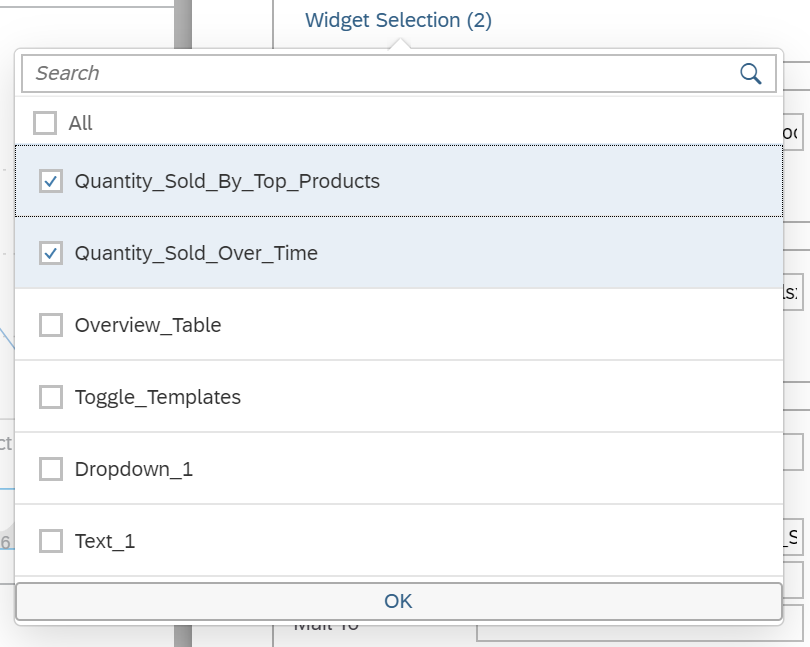
Task: Click the Mail To option below the popup
Action: pyautogui.click(x=325, y=622)
